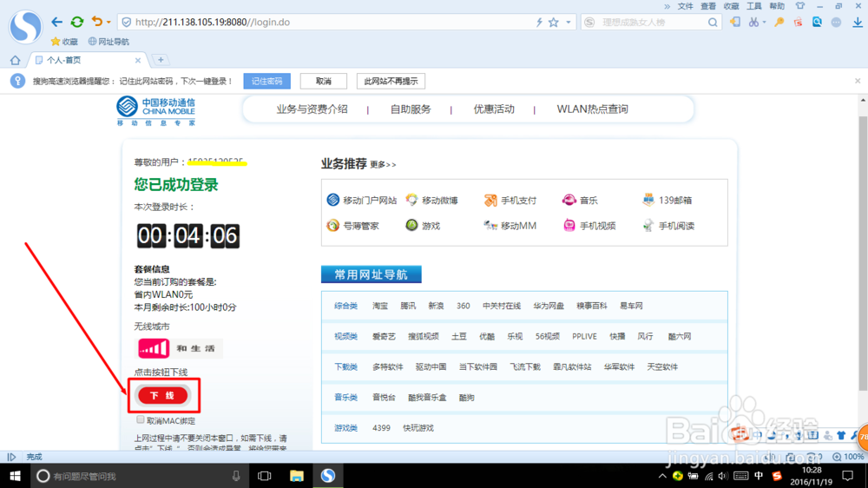This screenshot has width=868, height=488.
Task: Click the browser back arrow
Action: [x=56, y=23]
